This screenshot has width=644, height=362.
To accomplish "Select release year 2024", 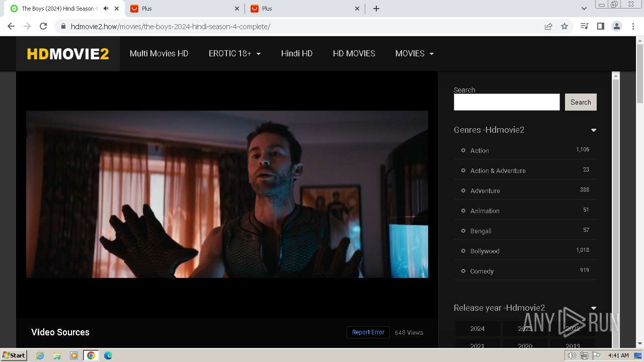I will [477, 328].
